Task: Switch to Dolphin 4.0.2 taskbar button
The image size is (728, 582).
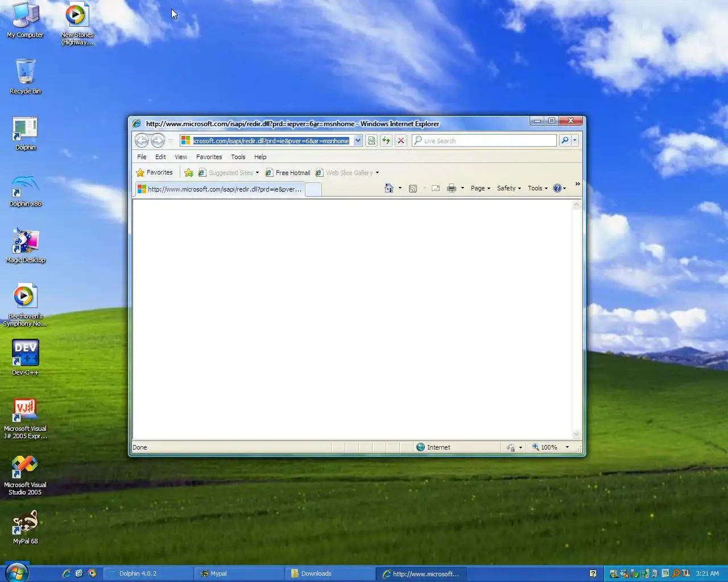Action: (x=148, y=573)
